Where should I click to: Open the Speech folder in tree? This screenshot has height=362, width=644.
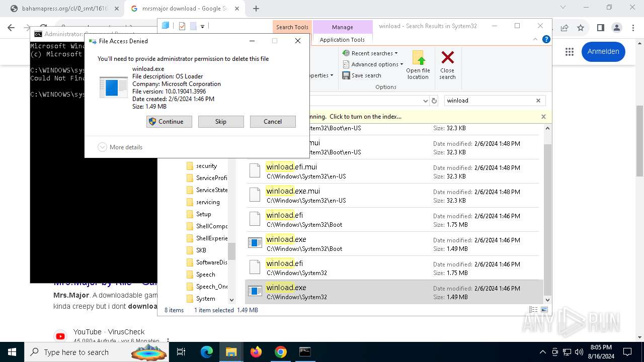(205, 275)
